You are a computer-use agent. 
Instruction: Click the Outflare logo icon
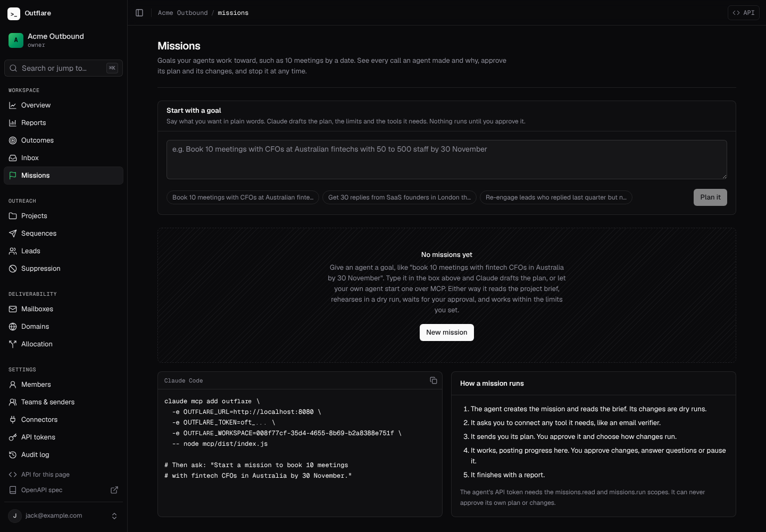click(x=14, y=13)
